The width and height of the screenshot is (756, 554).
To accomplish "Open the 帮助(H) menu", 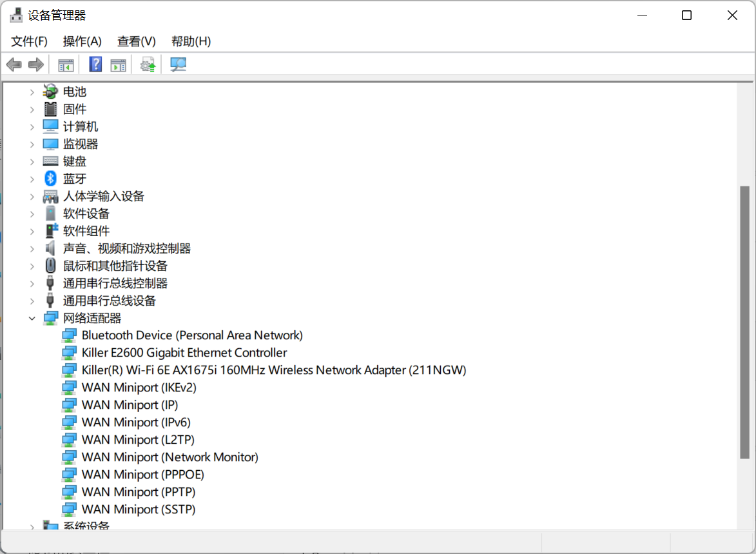I will (x=191, y=41).
